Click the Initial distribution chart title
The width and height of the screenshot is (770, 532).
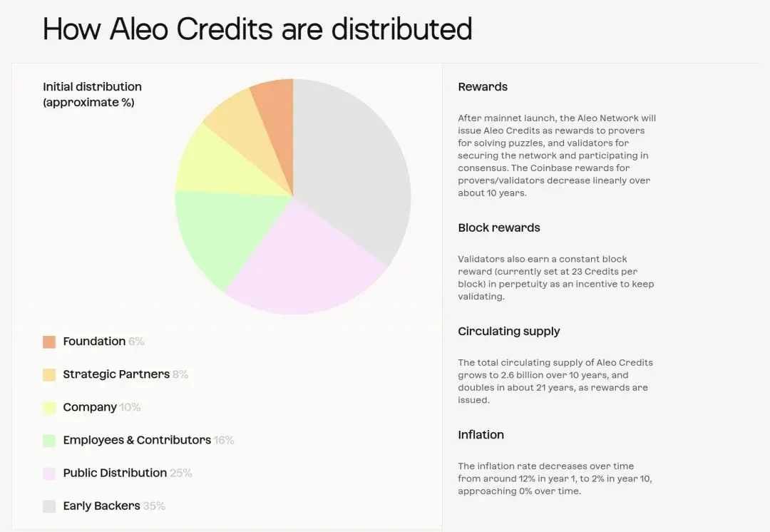[x=92, y=94]
